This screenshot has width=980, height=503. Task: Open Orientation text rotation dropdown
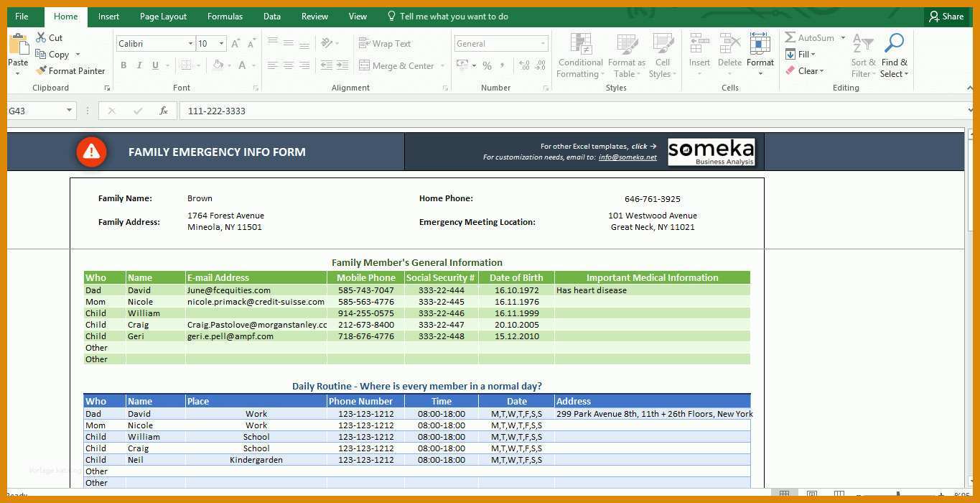330,42
